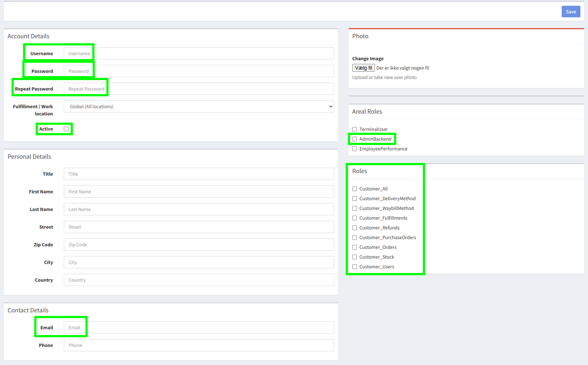Click the First Name text box
This screenshot has width=588, height=365.
(x=199, y=192)
